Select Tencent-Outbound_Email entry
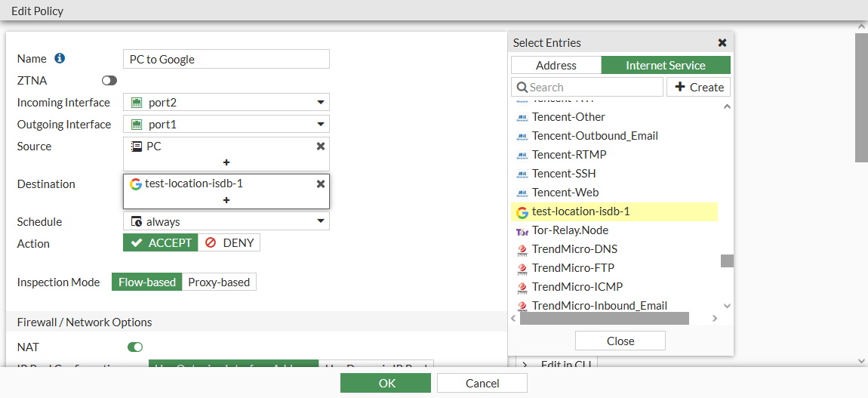Viewport: 868px width, 398px height. 614,136
